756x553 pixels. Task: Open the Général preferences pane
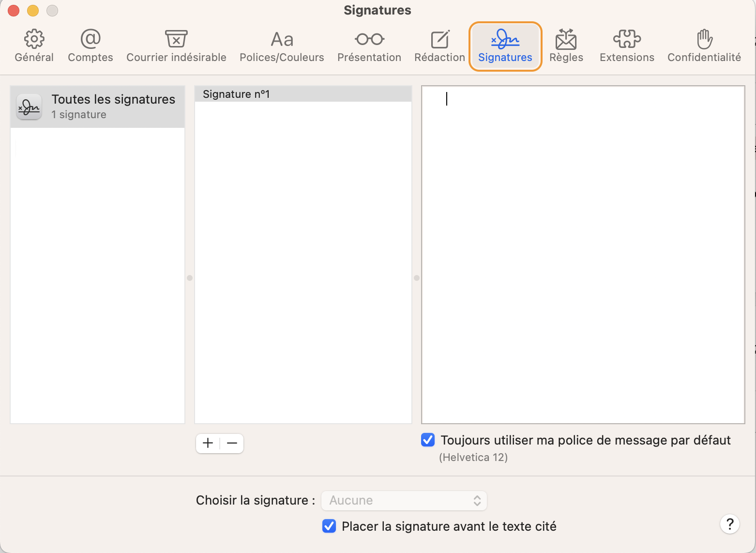(x=34, y=46)
